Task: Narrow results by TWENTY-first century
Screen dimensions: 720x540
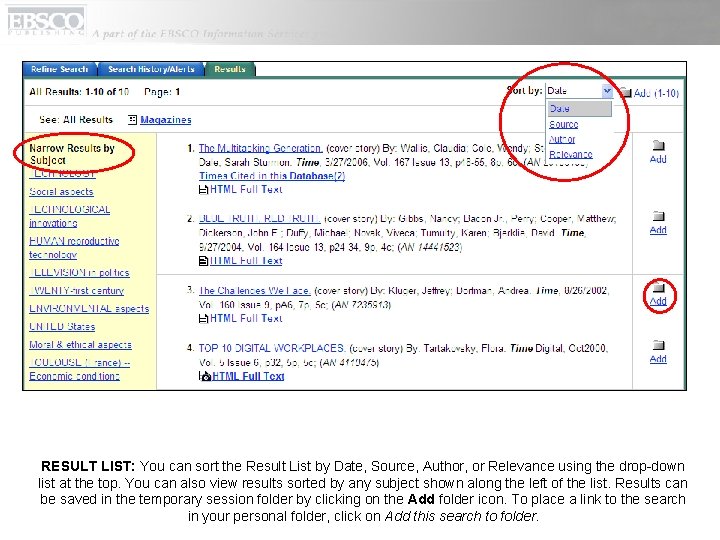Action: click(x=77, y=291)
